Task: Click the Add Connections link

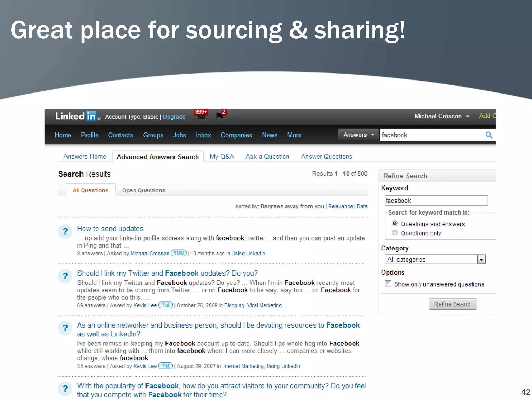Action: [487, 116]
